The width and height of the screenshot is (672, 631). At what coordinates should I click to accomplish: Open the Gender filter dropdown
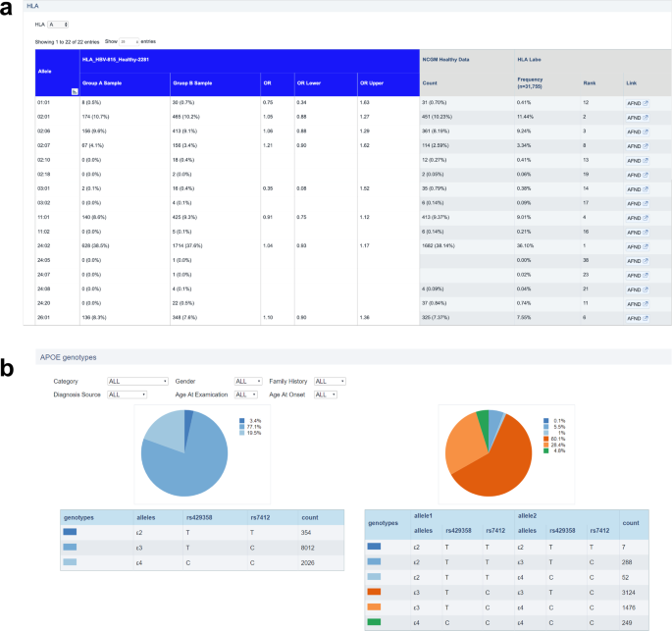pyautogui.click(x=248, y=381)
